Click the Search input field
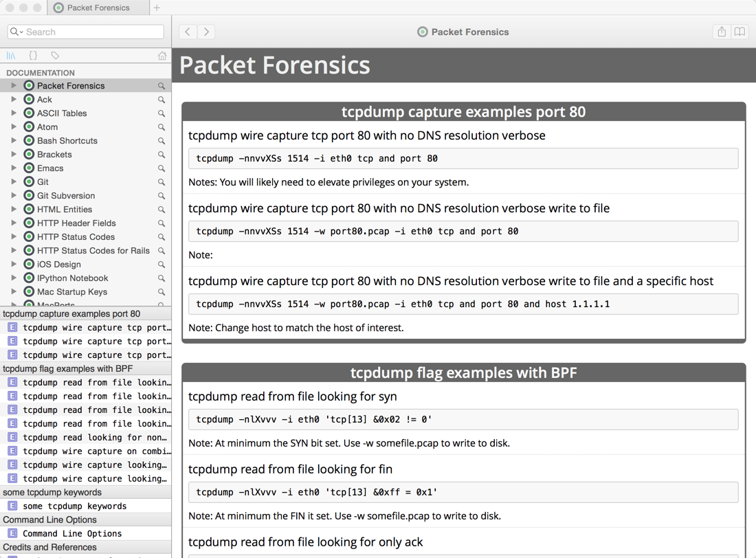Screen dimensions: 756x558 86,32
